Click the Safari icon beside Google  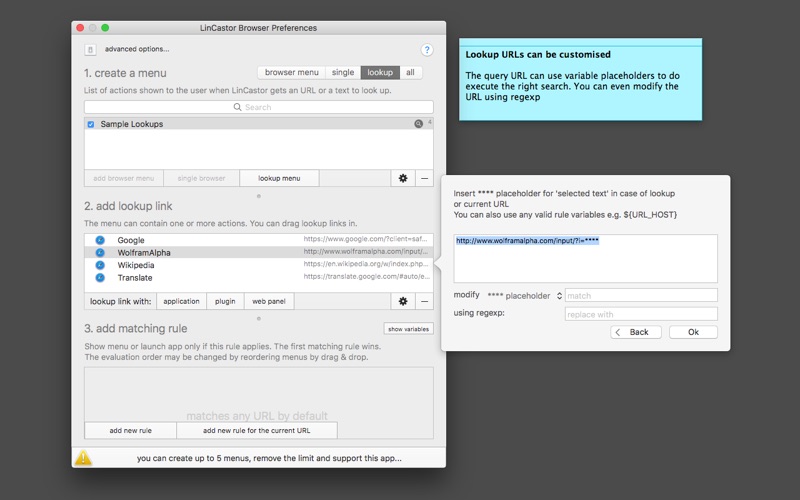[x=100, y=240]
